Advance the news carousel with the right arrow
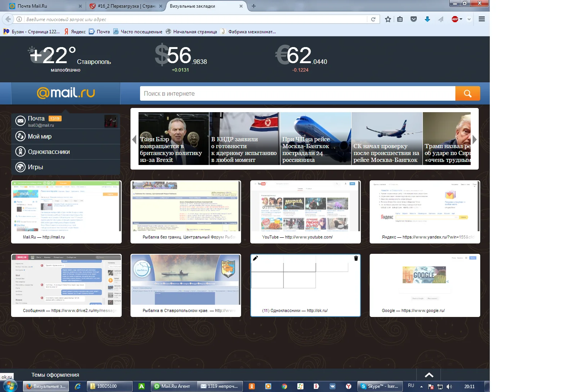Screen dimensions: 574x392 tap(475, 139)
